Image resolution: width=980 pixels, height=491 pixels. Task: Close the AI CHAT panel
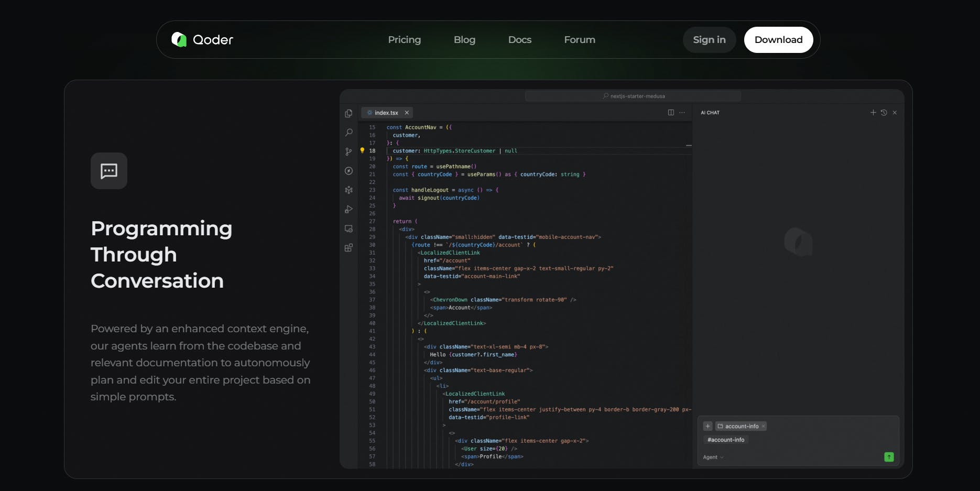(x=895, y=113)
